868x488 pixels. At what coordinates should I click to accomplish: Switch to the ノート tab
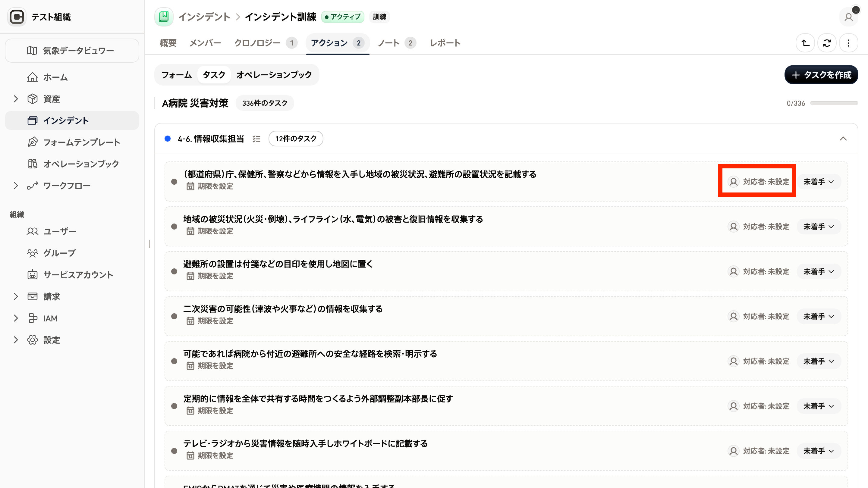(x=397, y=43)
